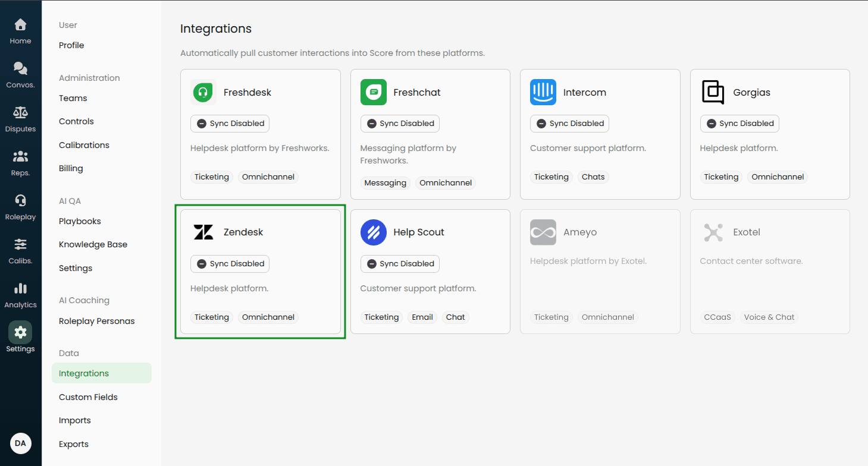Click Gorgias Sync Disabled badge

point(739,124)
